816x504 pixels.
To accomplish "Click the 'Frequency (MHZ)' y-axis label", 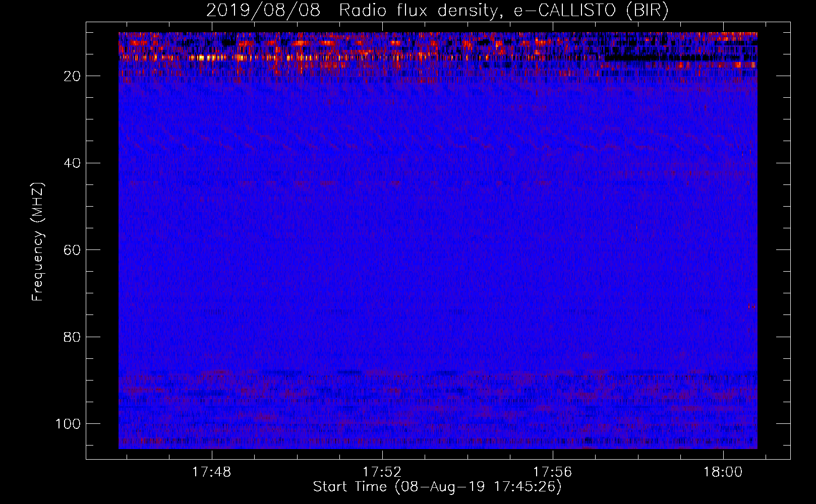I will pyautogui.click(x=38, y=242).
